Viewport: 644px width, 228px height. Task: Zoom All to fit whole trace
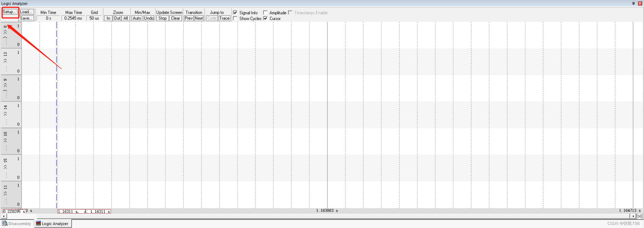[x=125, y=18]
